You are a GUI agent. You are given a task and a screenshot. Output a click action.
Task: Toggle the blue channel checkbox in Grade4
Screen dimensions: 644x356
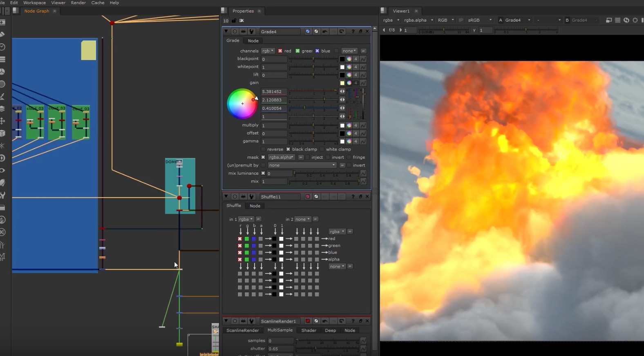click(317, 51)
